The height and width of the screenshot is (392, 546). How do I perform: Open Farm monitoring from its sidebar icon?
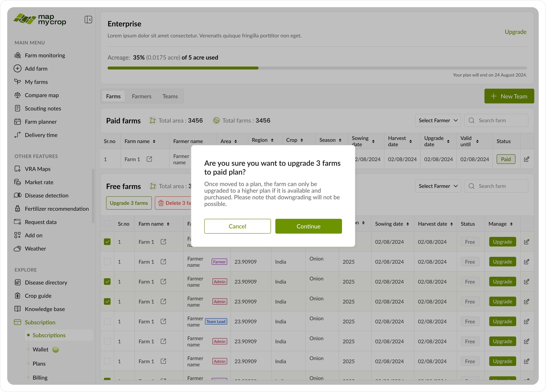click(18, 55)
